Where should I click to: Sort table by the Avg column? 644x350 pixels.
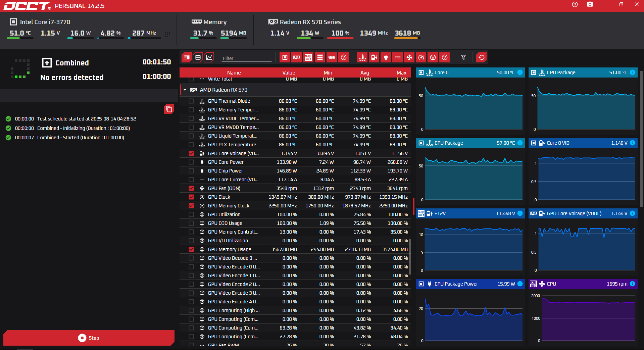click(x=365, y=73)
